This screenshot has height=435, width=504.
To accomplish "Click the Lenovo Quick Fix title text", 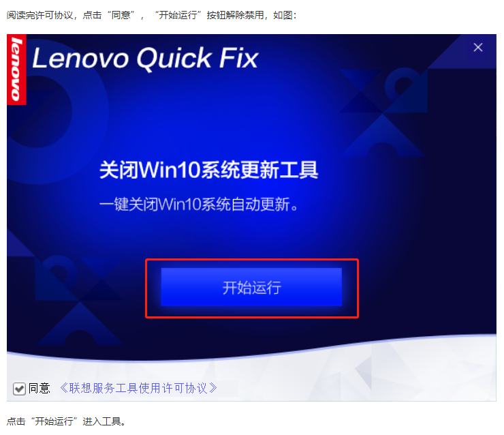I will pyautogui.click(x=145, y=58).
